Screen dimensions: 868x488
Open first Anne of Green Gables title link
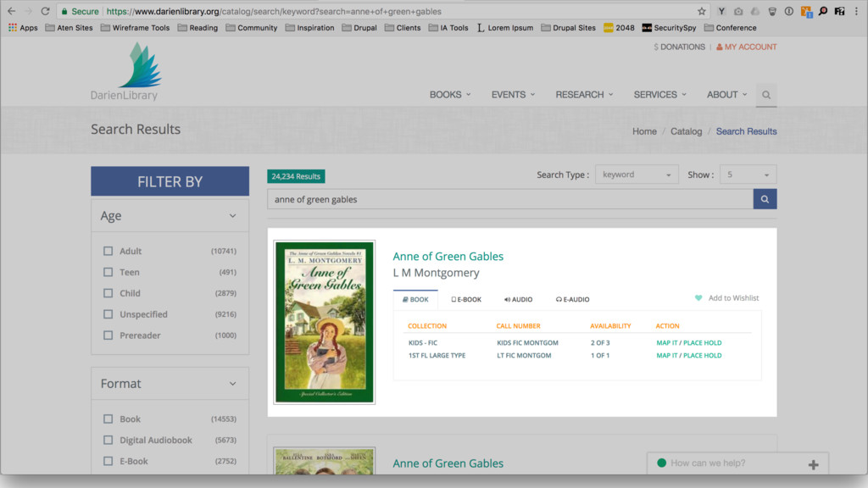click(448, 256)
